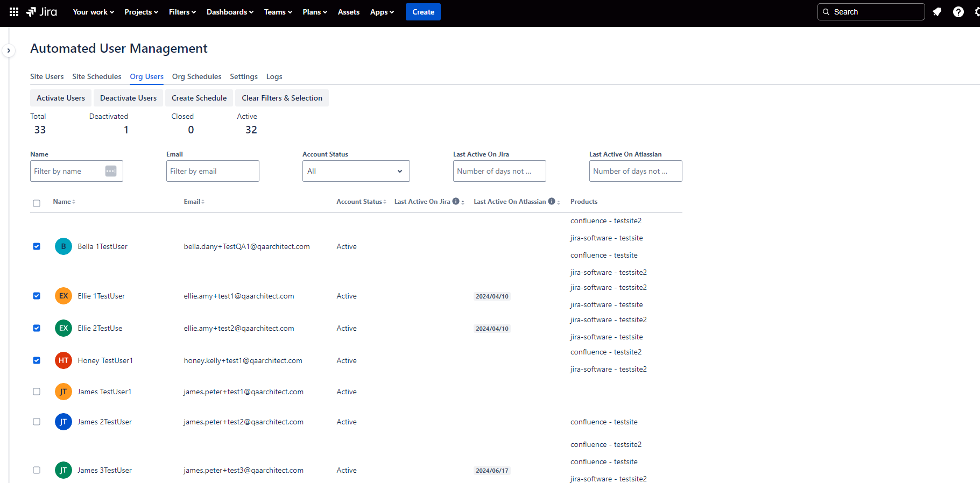Uncheck Ellie 2TestUse row checkbox
The height and width of the screenshot is (483, 980).
(37, 328)
